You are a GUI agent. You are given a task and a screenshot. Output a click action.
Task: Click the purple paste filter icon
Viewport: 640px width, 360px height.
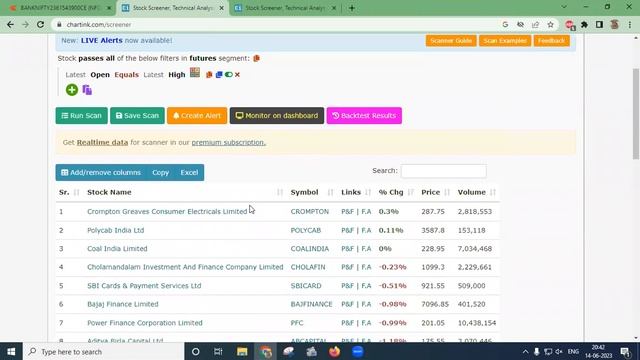tap(87, 90)
